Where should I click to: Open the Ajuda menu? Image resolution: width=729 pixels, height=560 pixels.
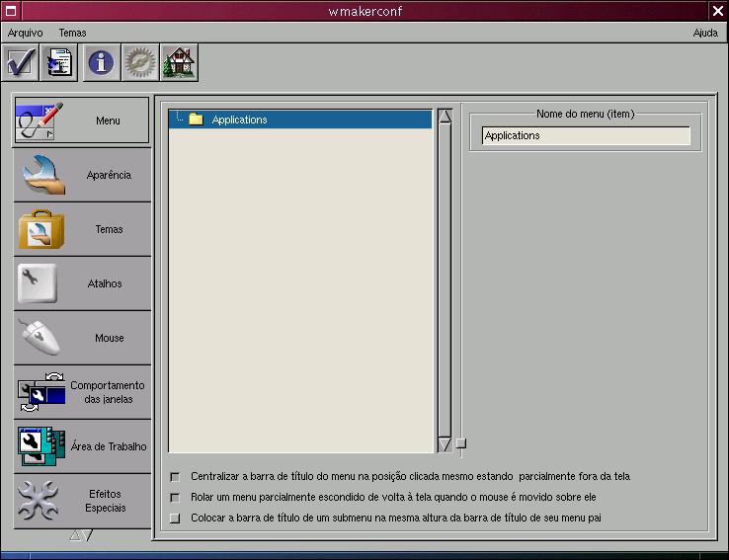pos(705,33)
